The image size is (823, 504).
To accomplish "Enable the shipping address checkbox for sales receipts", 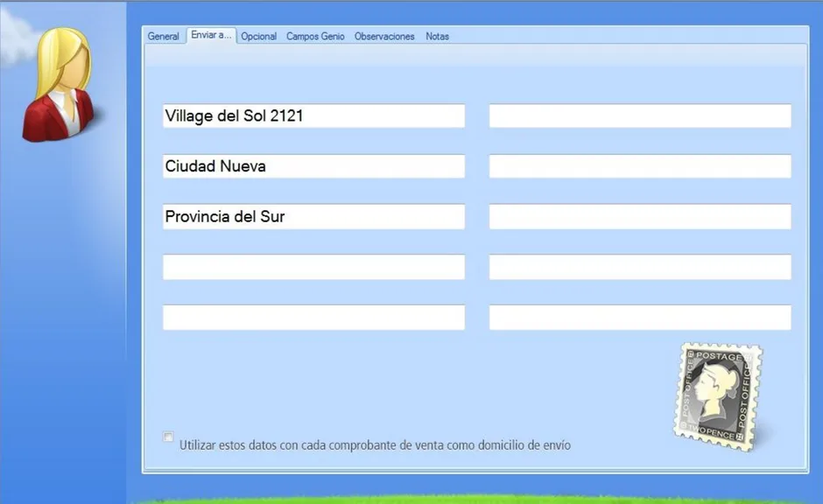I will (x=168, y=437).
